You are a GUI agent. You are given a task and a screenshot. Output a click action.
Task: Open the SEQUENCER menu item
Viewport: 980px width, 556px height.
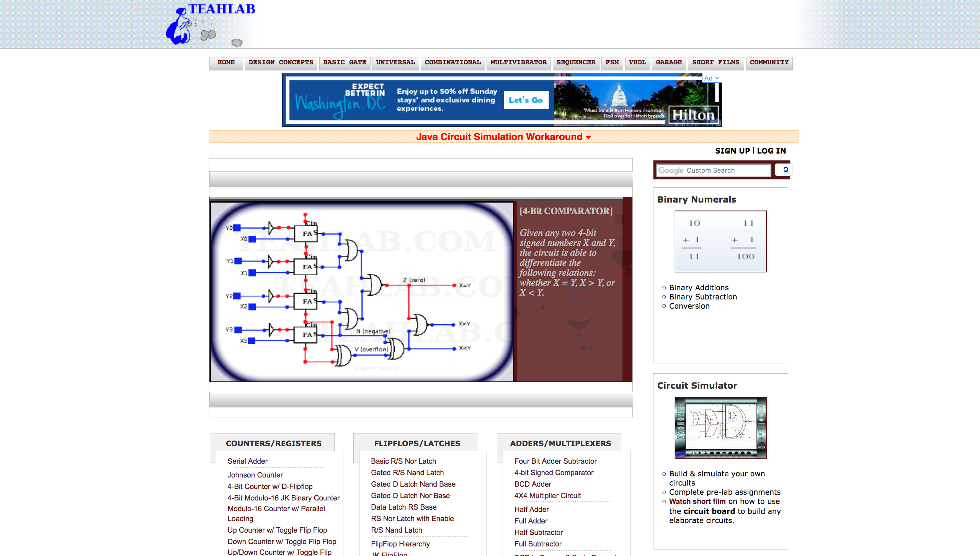click(x=575, y=62)
